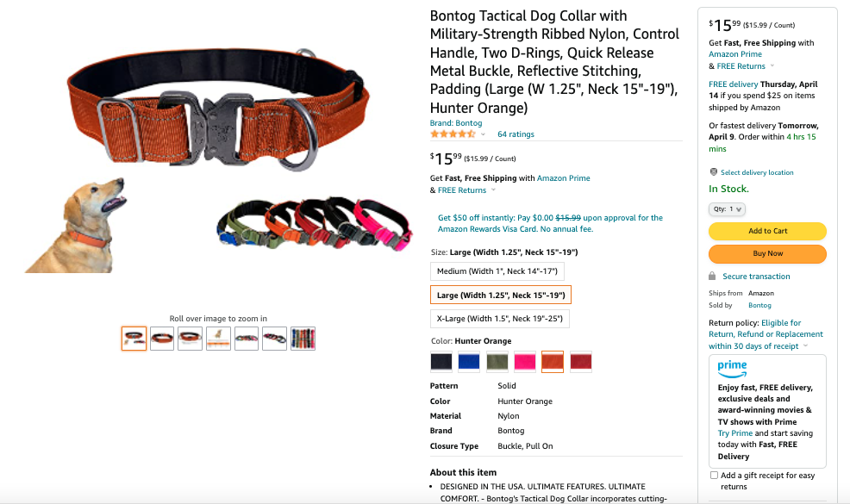850x504 pixels.
Task: Select the Large size option
Action: point(501,295)
